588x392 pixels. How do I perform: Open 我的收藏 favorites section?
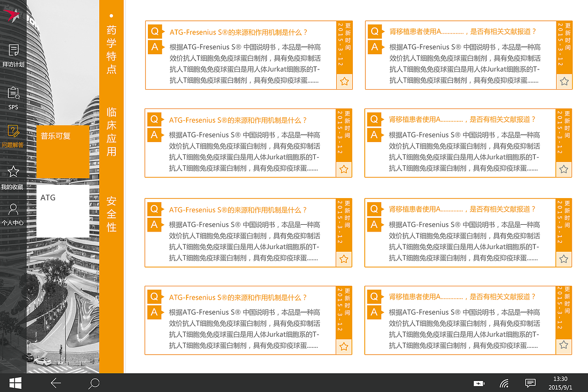(12, 178)
